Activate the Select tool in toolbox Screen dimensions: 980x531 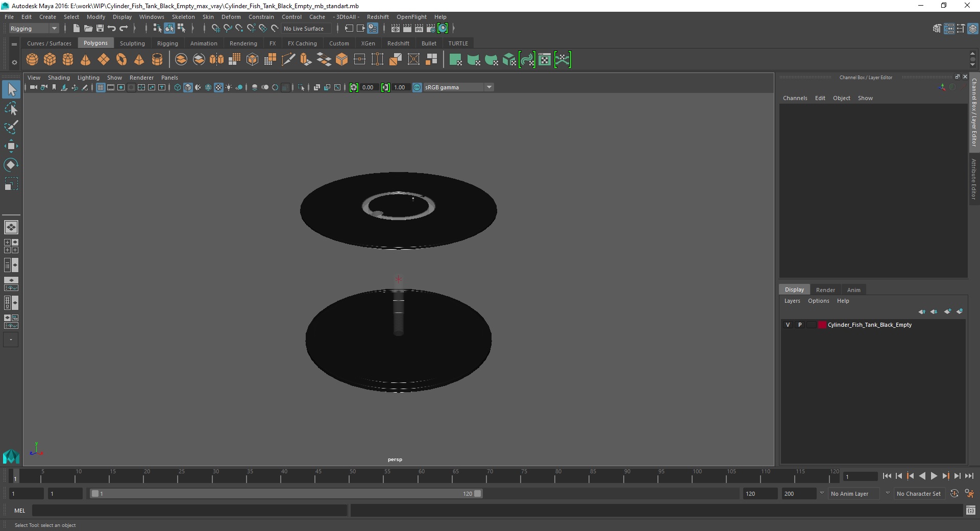point(11,89)
